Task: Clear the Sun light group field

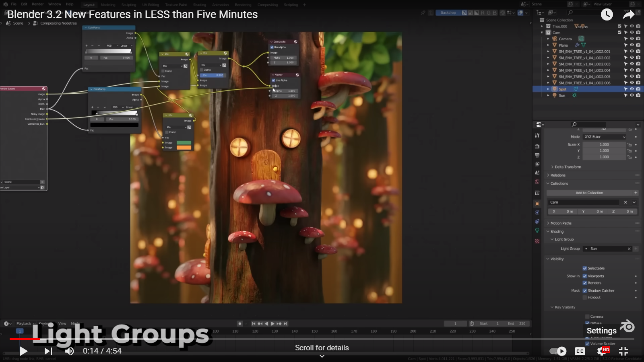Action: 629,249
